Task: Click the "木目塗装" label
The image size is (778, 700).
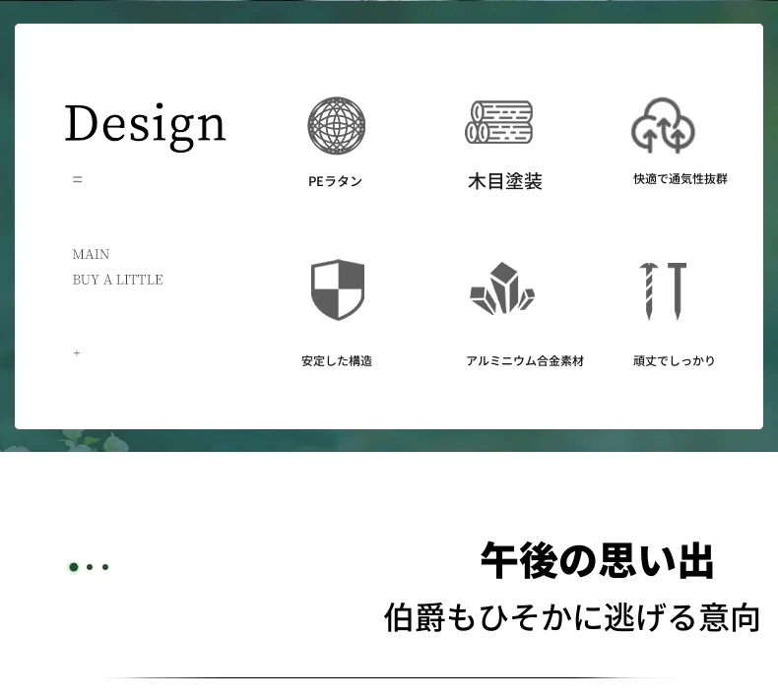Action: coord(505,181)
